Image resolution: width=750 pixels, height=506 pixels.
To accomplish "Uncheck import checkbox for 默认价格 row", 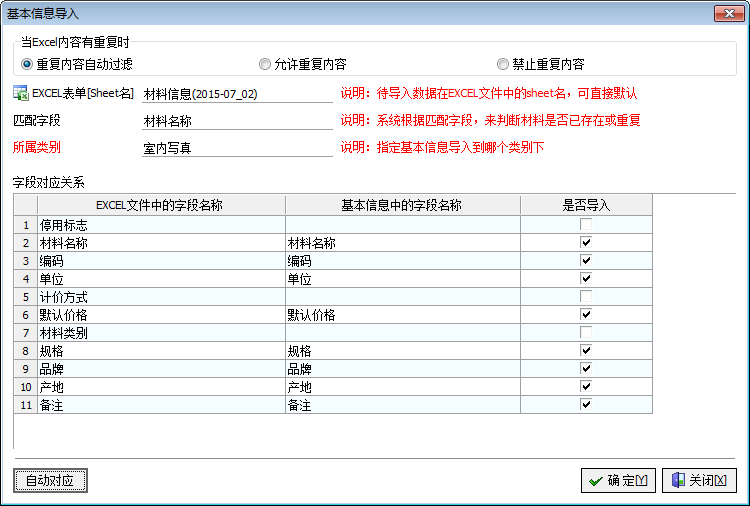I will (x=586, y=315).
